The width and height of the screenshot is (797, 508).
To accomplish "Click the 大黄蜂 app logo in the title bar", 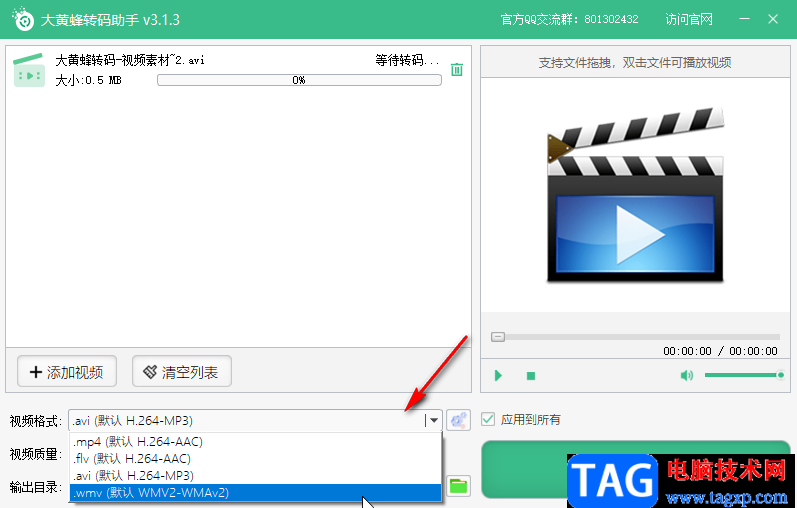I will click(x=23, y=19).
